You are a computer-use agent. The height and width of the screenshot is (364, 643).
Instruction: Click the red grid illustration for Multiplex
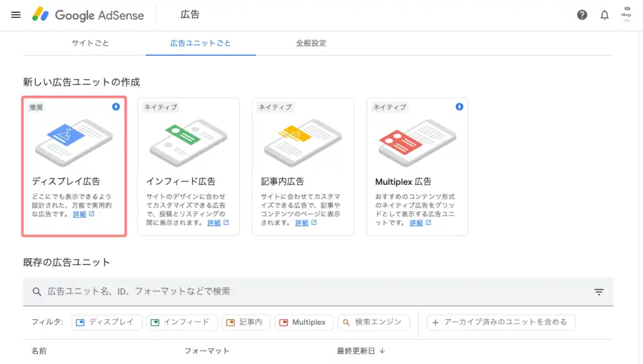(417, 142)
